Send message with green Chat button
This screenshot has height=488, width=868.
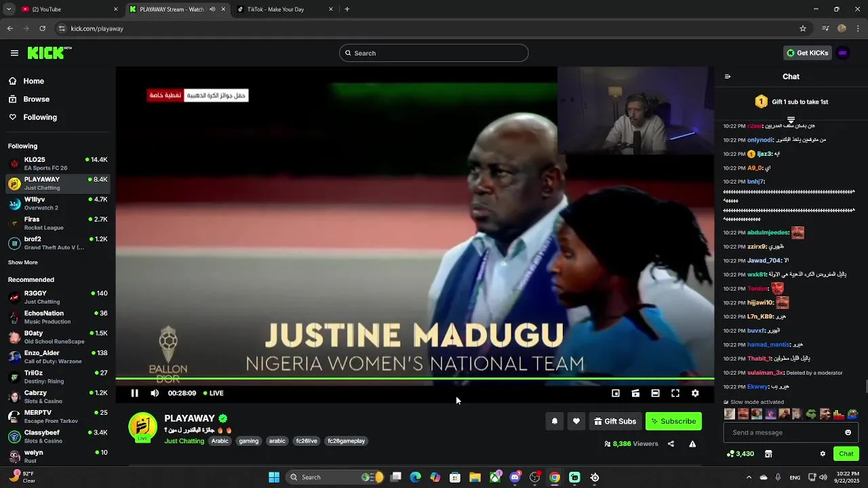[x=846, y=454]
